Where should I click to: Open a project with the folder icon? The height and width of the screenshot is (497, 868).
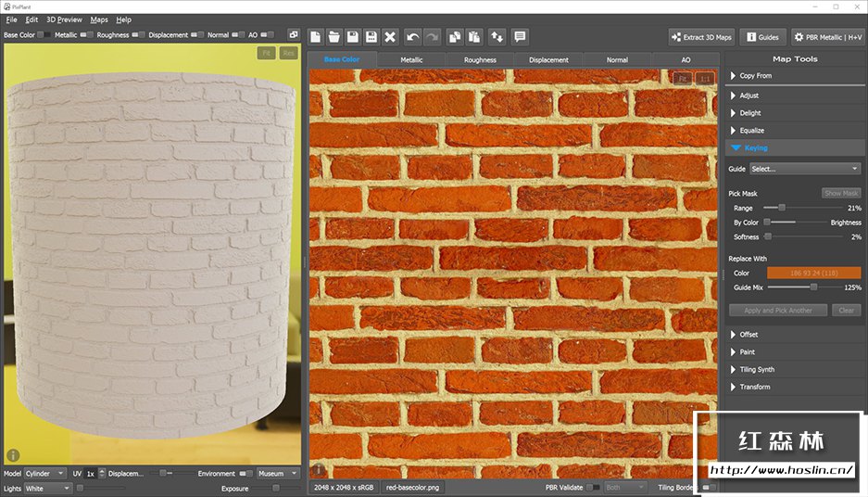pyautogui.click(x=333, y=37)
